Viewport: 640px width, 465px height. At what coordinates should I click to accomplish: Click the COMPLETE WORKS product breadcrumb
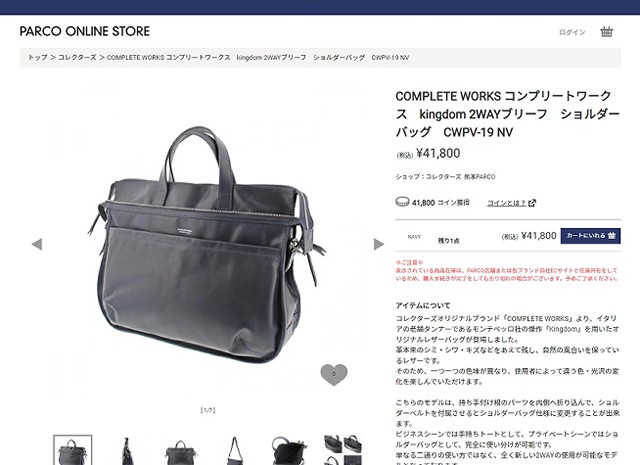pyautogui.click(x=258, y=58)
